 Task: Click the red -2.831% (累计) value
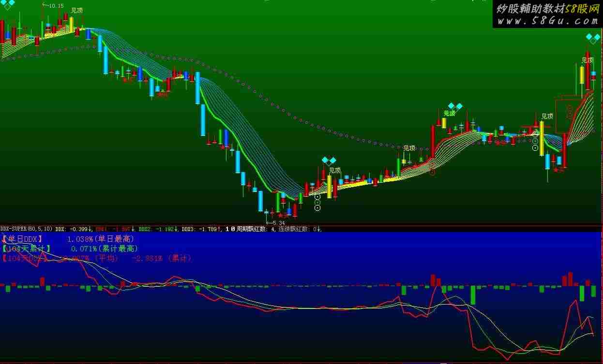[x=162, y=259]
